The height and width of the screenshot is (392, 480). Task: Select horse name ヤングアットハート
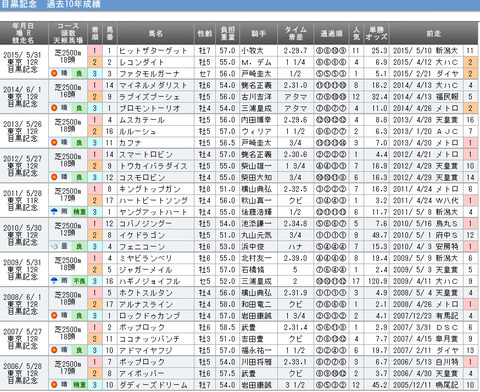tap(153, 212)
